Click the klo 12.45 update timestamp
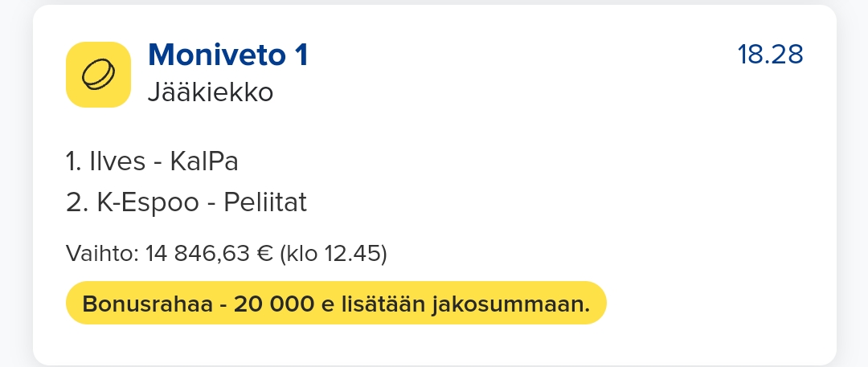 pyautogui.click(x=333, y=255)
